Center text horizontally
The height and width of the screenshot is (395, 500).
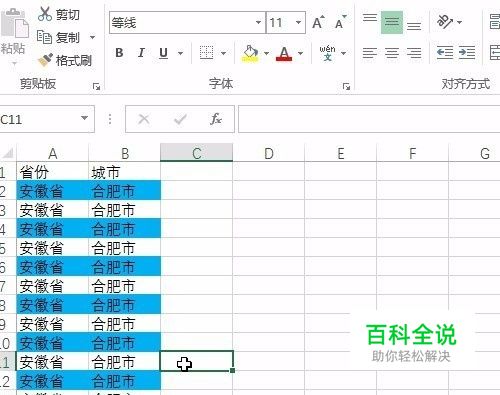(x=392, y=53)
